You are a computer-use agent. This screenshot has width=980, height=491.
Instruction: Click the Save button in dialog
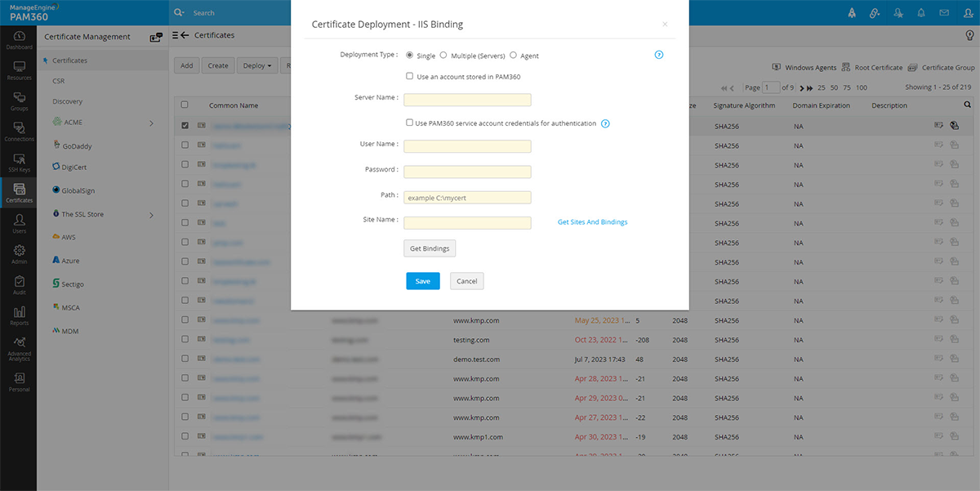pos(423,281)
